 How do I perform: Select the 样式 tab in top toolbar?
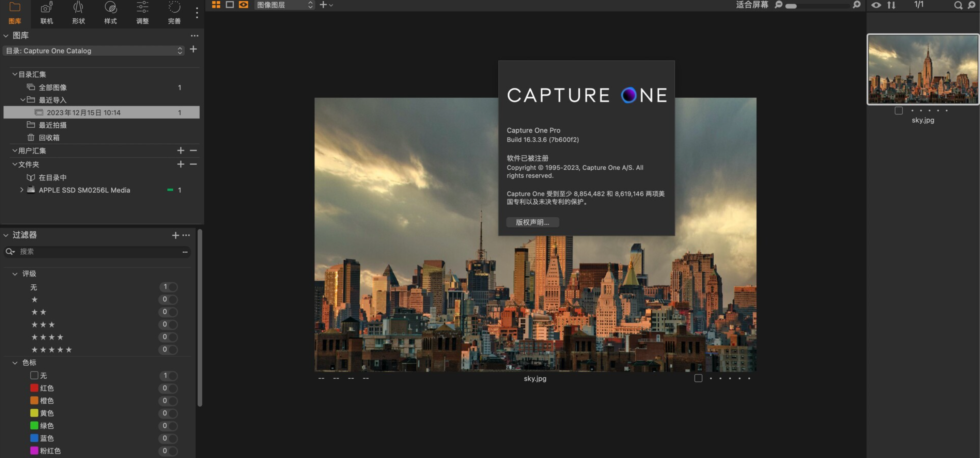[x=109, y=13]
